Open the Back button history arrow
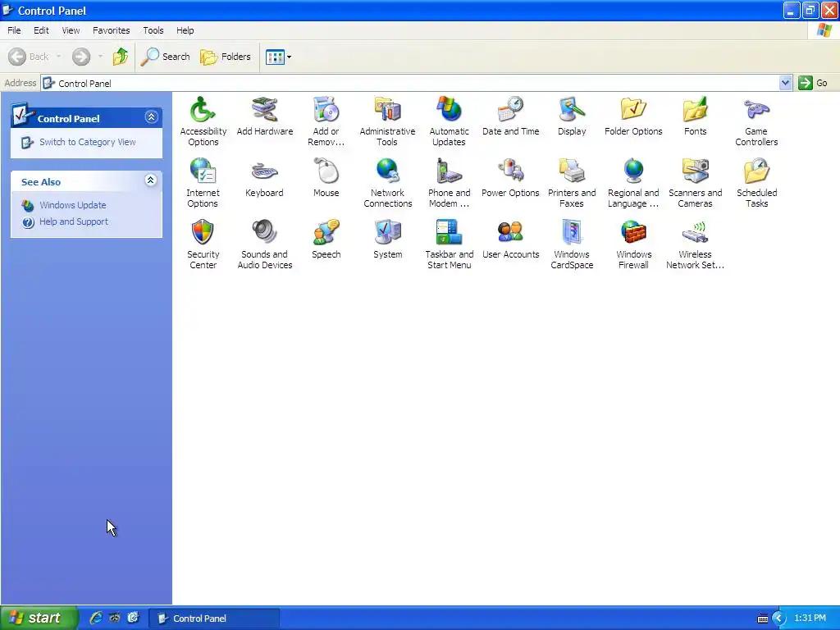840x630 pixels. [x=58, y=57]
